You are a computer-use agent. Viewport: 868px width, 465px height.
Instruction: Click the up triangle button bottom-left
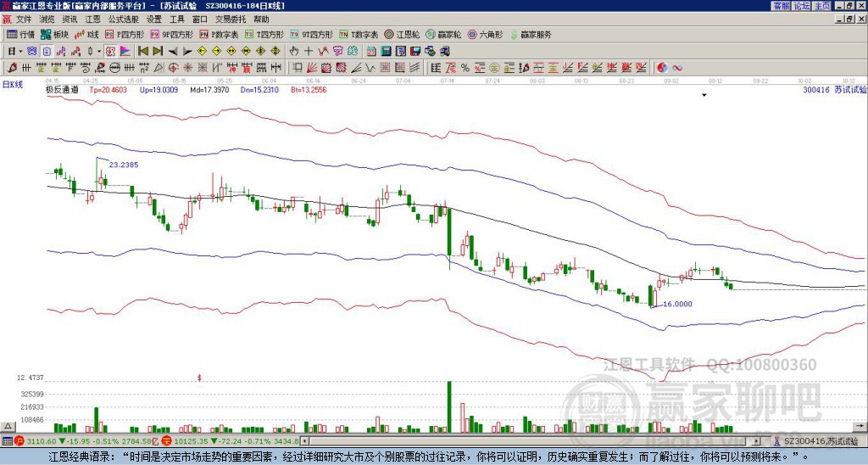8,426
